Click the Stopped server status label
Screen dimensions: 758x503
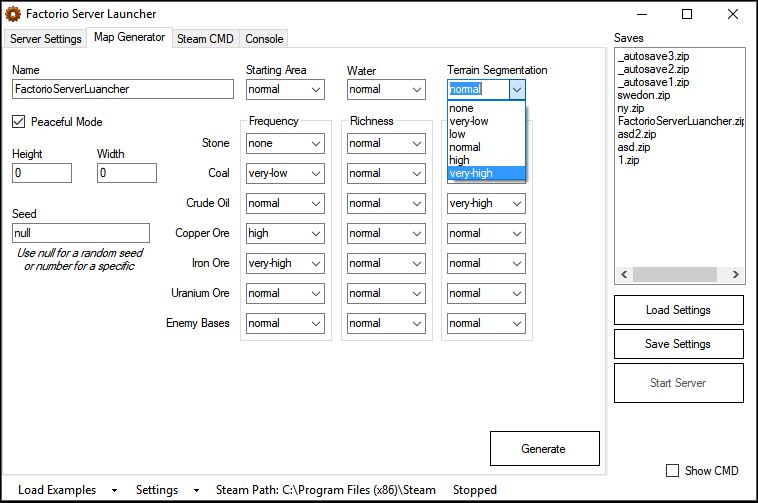[475, 490]
